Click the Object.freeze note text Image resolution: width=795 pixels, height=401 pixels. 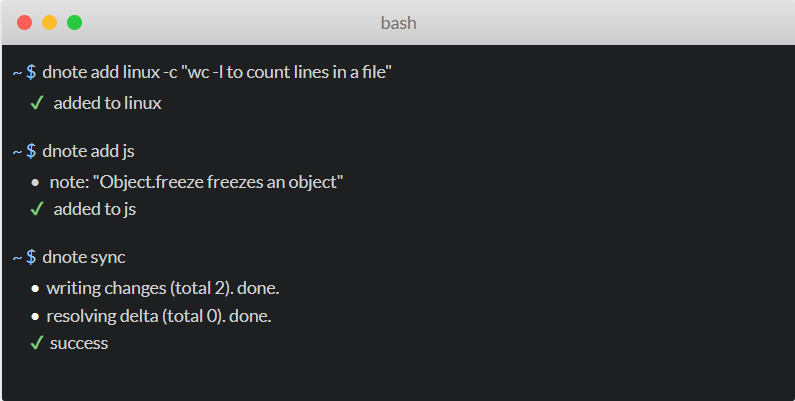click(197, 183)
